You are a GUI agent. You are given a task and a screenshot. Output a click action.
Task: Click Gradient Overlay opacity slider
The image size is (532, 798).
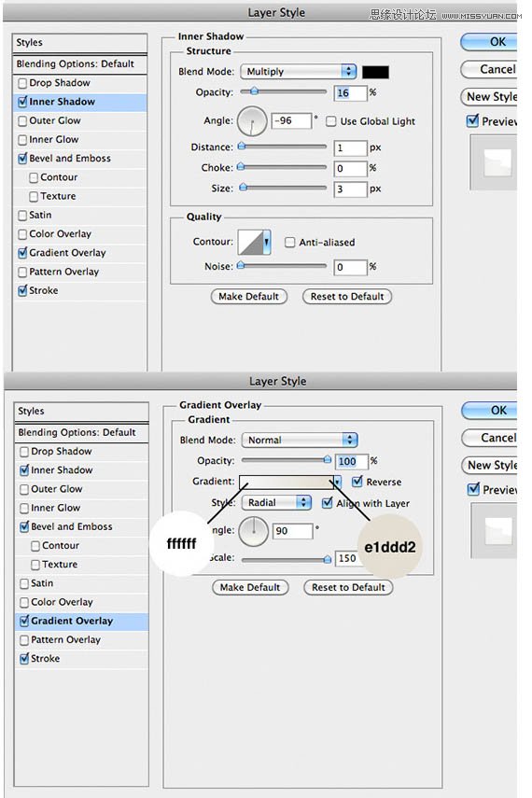pyautogui.click(x=287, y=460)
